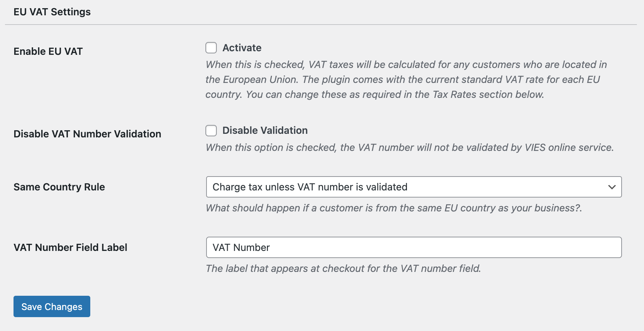Click the Enable EU VAT label
644x331 pixels.
coord(48,51)
